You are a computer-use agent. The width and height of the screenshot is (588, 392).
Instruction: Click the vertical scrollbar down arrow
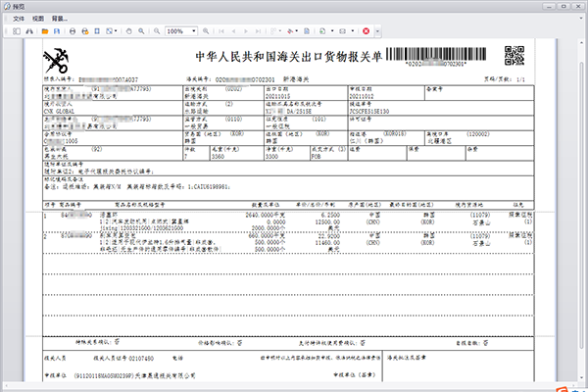click(582, 378)
